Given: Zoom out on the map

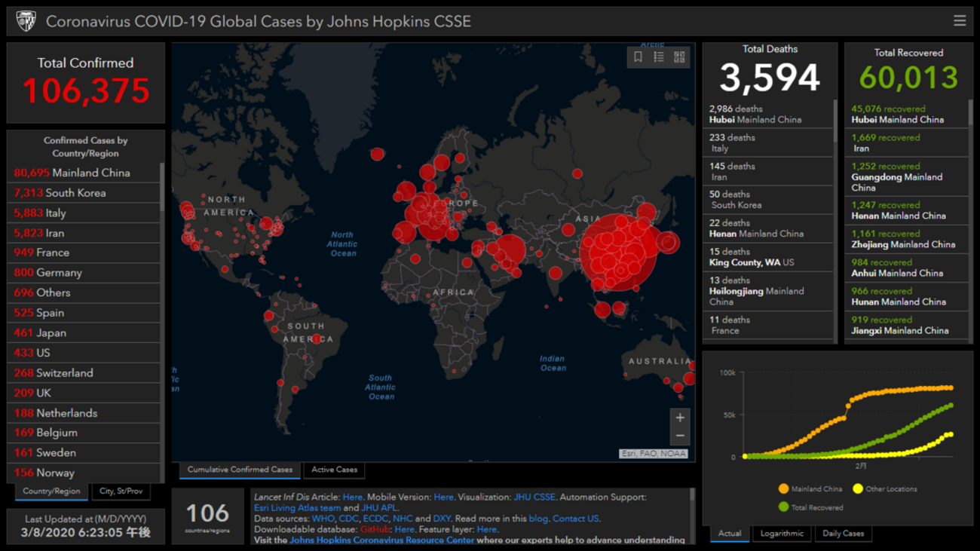Looking at the screenshot, I should tap(679, 436).
